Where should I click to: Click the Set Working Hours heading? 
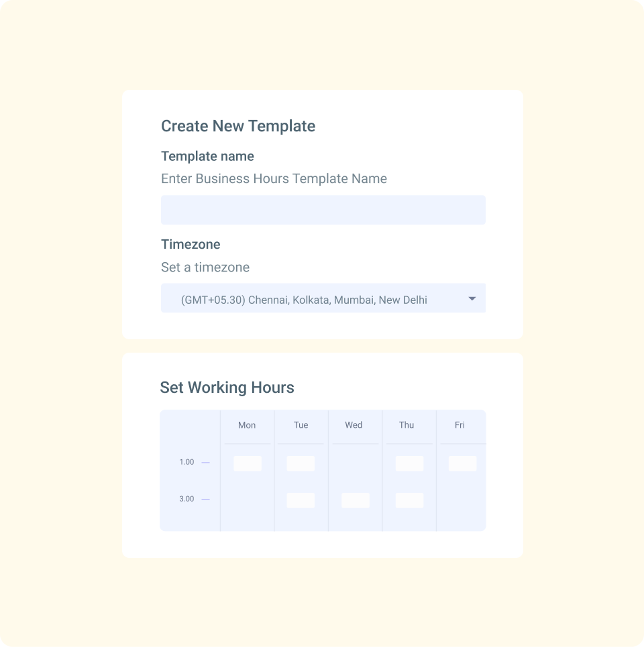click(x=227, y=388)
